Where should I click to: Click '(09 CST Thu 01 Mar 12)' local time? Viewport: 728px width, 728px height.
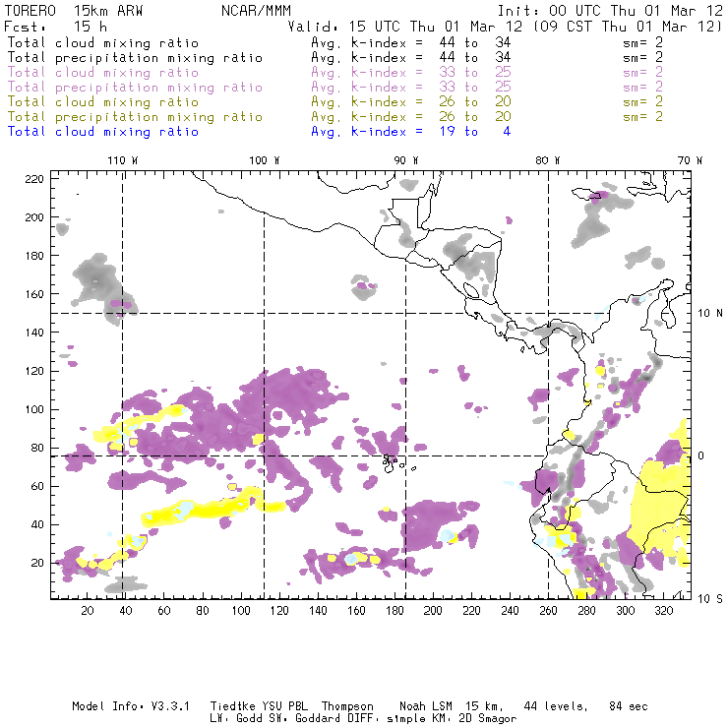tap(628, 27)
